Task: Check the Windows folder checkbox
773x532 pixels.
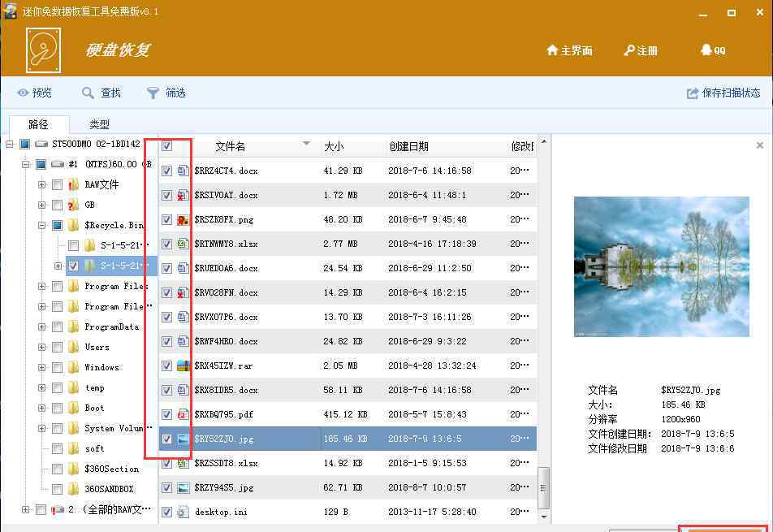Action: (57, 367)
